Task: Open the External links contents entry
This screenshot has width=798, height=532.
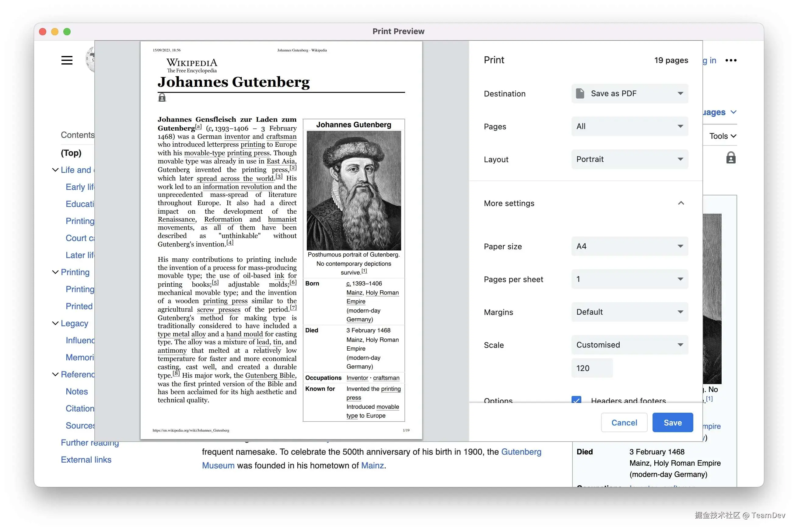Action: pyautogui.click(x=86, y=460)
